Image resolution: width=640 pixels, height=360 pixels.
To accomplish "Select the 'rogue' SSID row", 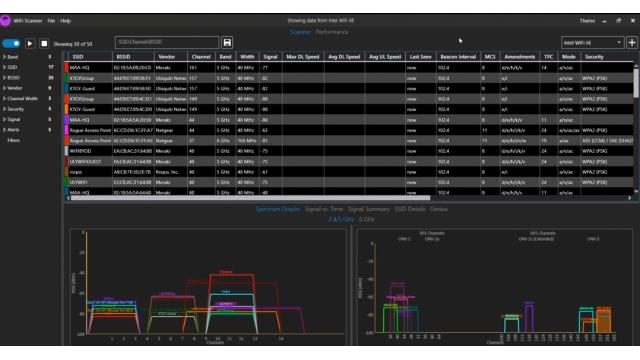I will pyautogui.click(x=349, y=172).
